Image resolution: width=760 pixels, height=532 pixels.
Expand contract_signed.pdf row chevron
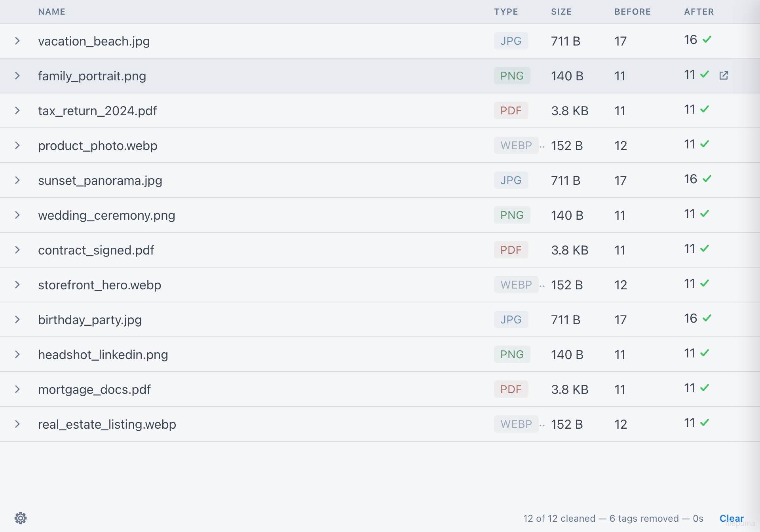coord(17,250)
